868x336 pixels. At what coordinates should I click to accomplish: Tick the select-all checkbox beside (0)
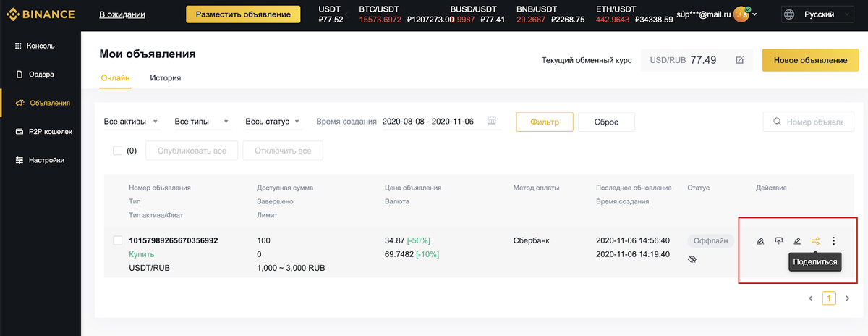click(x=118, y=151)
